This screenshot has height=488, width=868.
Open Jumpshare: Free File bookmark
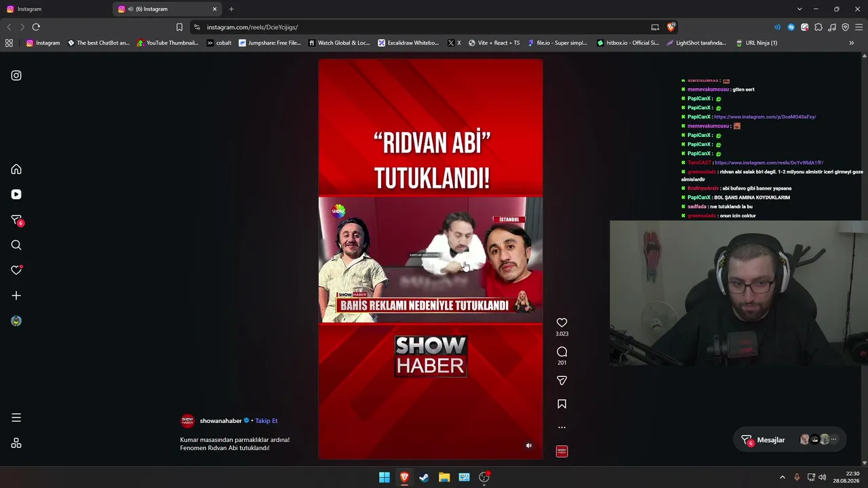click(x=270, y=43)
